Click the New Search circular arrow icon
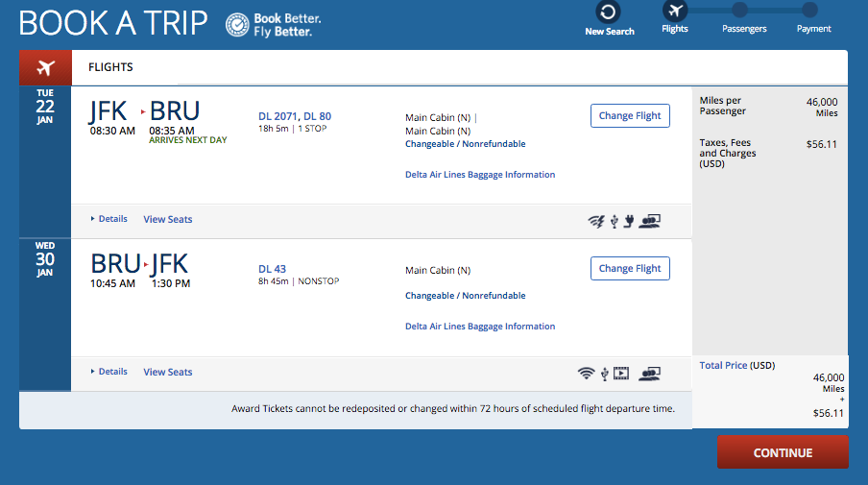 pos(609,12)
